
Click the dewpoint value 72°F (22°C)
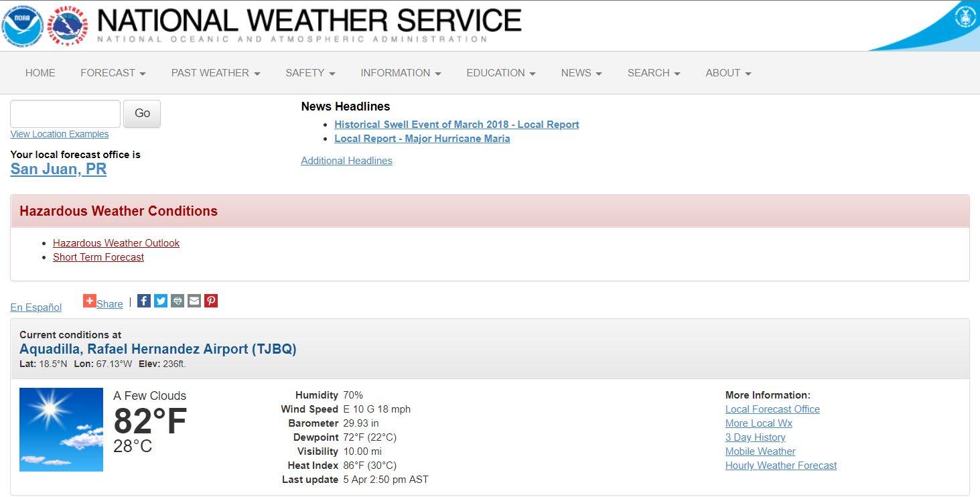[370, 437]
